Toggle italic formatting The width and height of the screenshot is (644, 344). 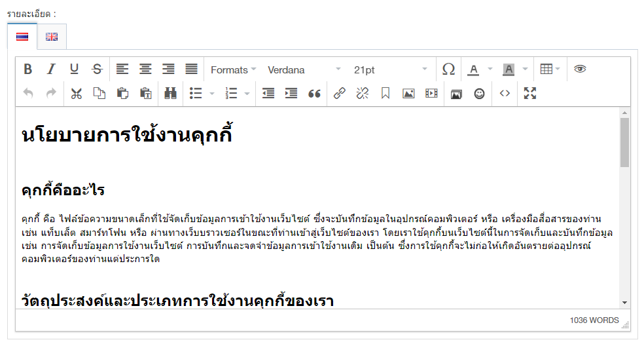(51, 69)
